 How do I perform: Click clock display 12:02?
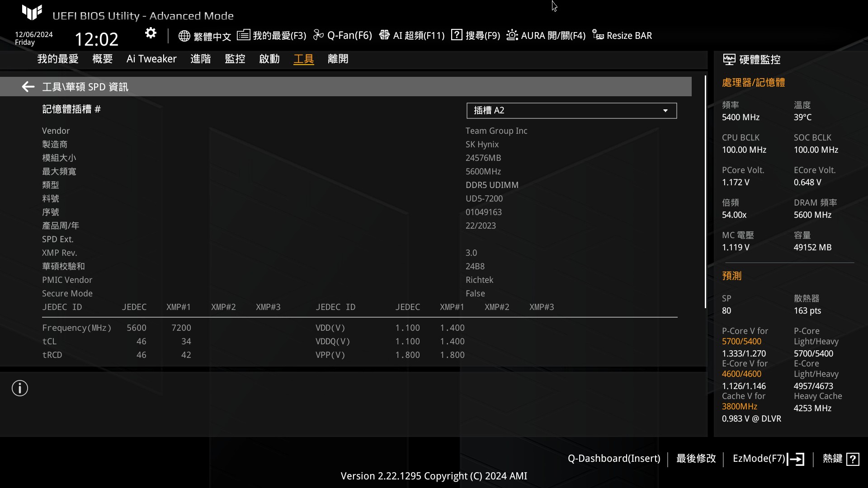[96, 39]
